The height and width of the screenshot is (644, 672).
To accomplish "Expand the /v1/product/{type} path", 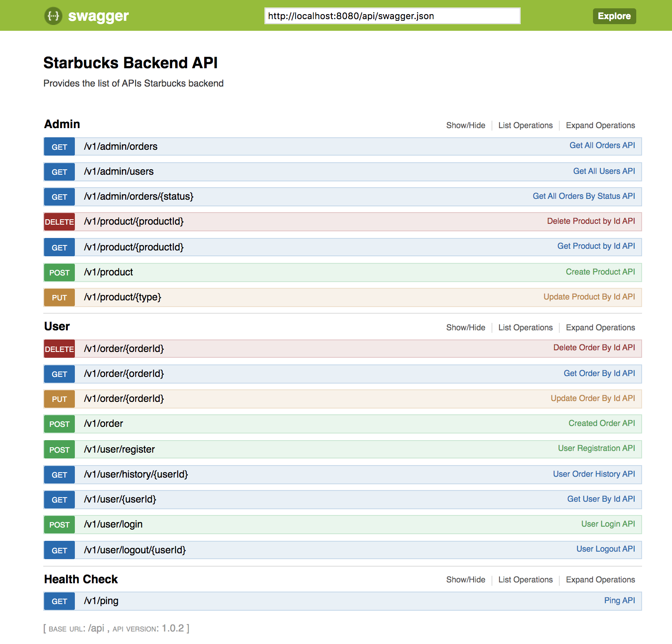I will [122, 297].
